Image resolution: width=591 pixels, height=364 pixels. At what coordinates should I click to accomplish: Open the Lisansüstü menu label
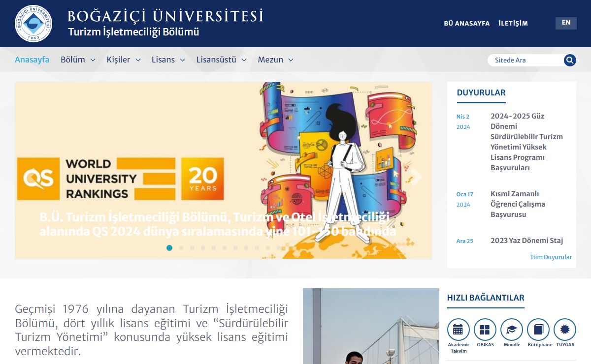click(216, 60)
